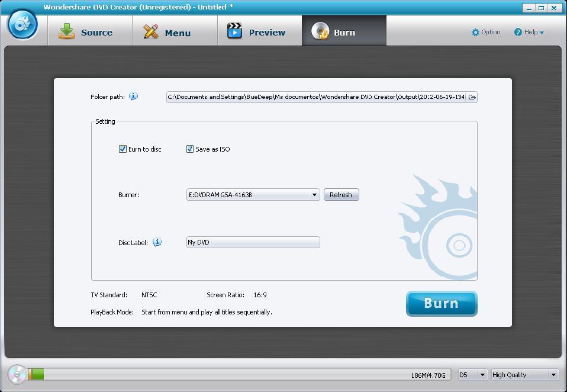
Task: Click the Preview clapperboard icon
Action: [234, 32]
